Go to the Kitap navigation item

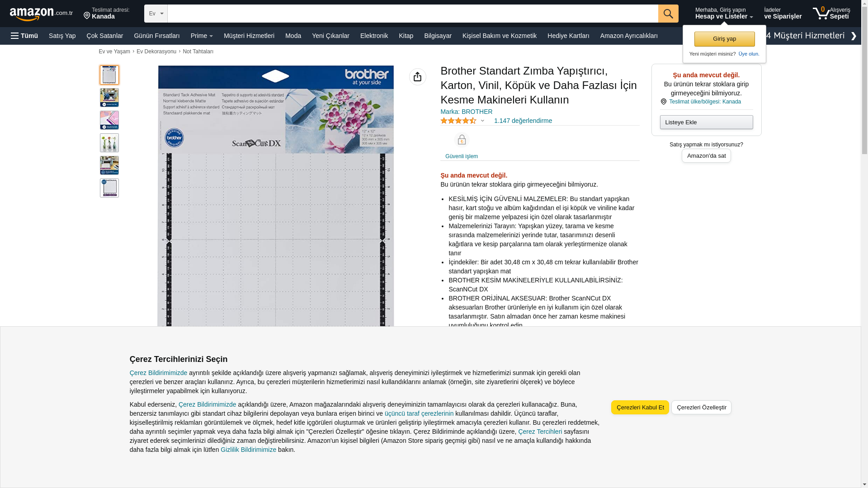click(406, 36)
